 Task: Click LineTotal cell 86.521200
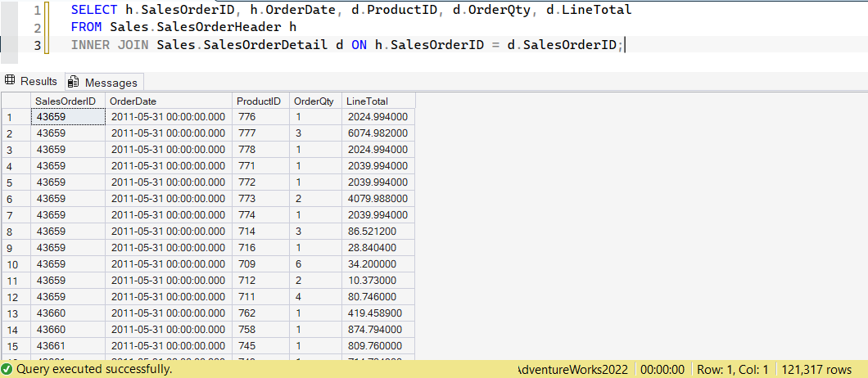378,232
